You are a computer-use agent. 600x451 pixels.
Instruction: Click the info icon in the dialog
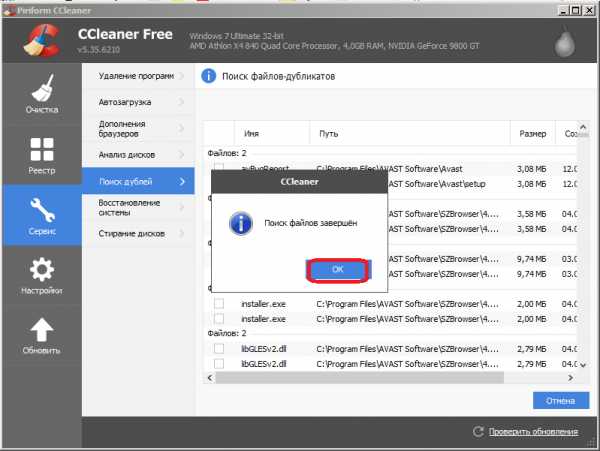click(x=241, y=223)
